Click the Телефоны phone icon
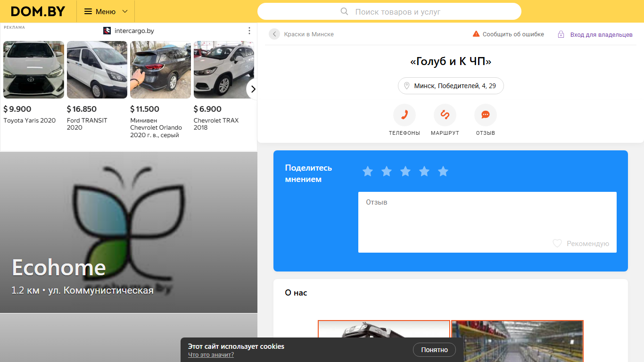The width and height of the screenshot is (644, 362). tap(405, 115)
